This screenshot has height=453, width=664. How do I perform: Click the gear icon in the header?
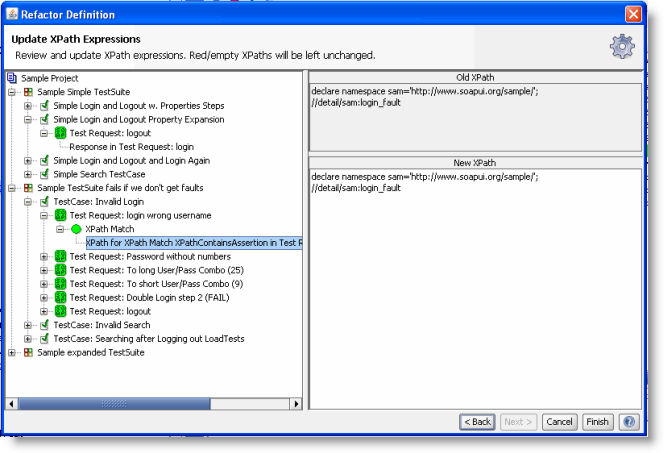click(x=622, y=46)
